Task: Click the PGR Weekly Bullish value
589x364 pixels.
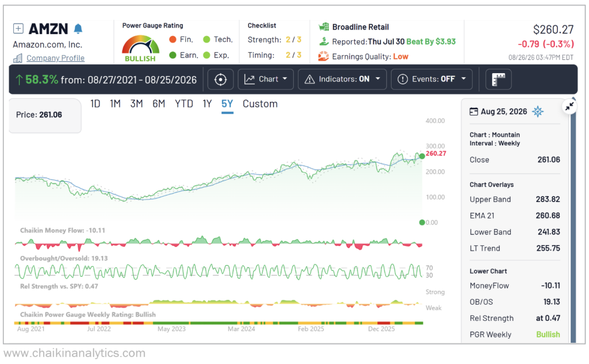Action: point(548,334)
